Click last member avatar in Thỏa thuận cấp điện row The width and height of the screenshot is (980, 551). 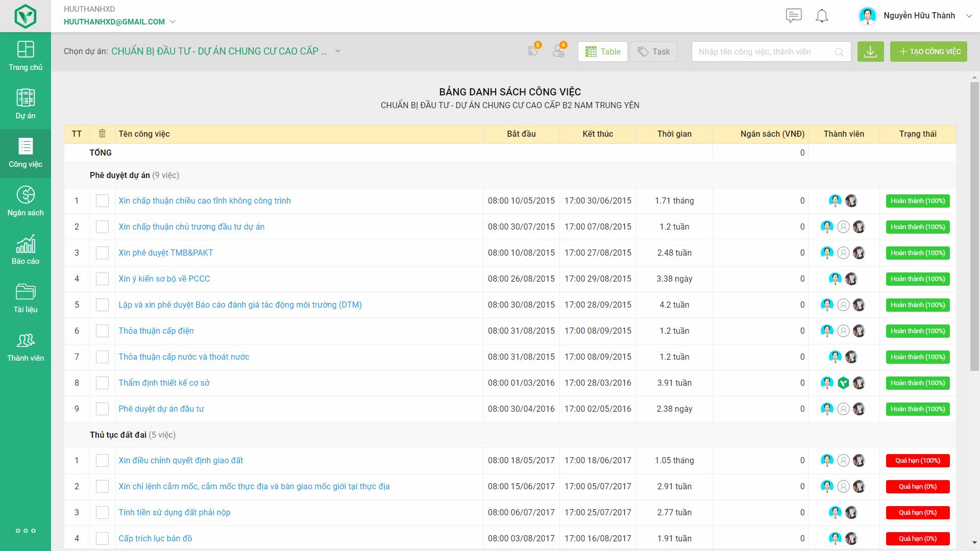coord(859,331)
